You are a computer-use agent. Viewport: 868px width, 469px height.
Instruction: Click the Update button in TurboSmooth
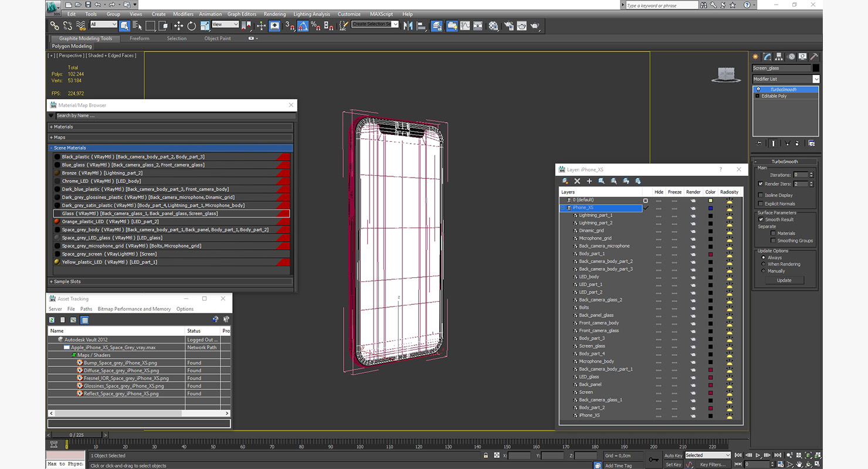coord(784,280)
